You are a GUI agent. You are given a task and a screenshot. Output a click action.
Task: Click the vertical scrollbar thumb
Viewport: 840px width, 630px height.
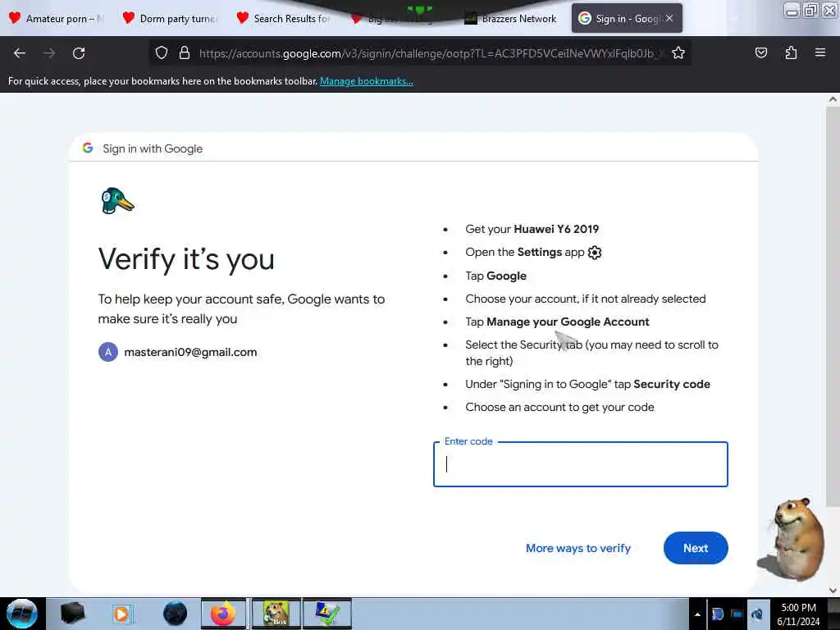tap(832, 305)
